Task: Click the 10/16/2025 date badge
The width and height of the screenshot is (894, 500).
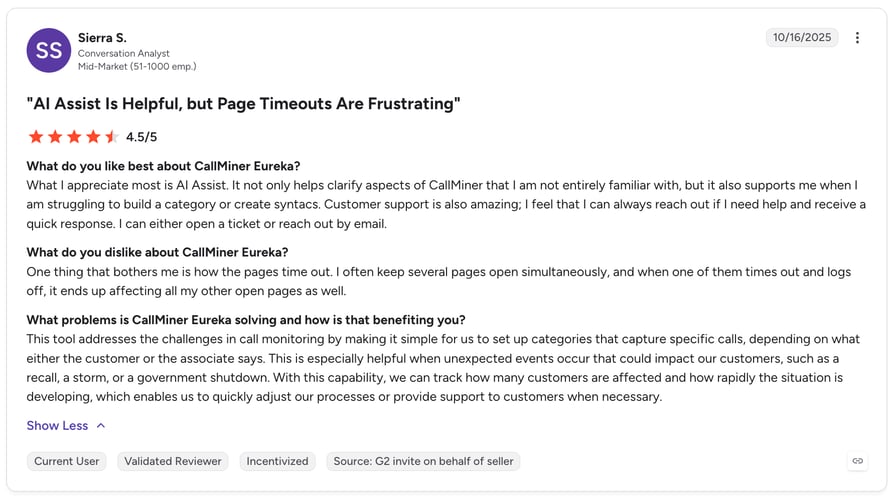Action: (x=802, y=38)
